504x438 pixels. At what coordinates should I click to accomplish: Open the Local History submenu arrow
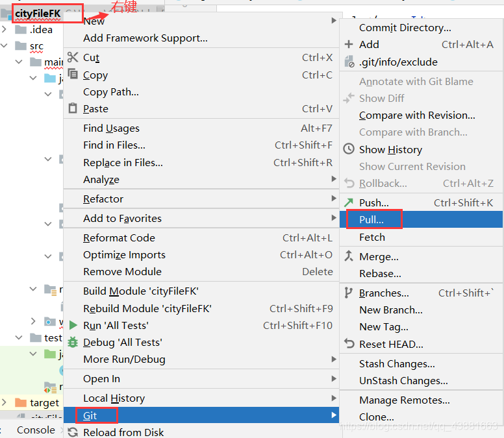click(x=334, y=398)
